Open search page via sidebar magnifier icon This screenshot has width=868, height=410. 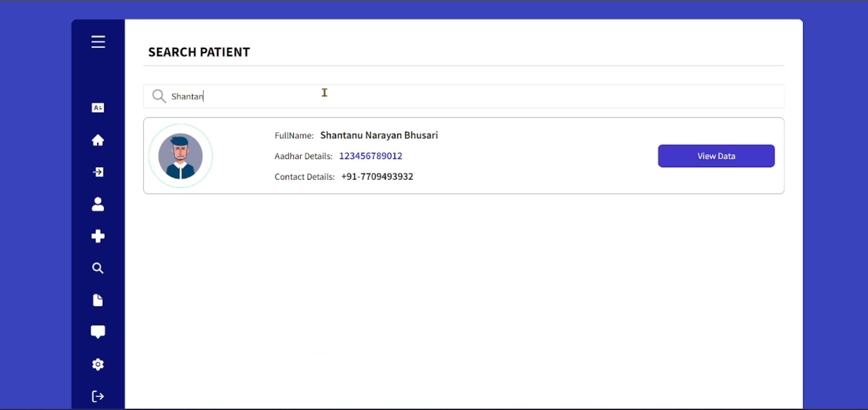pos(98,268)
